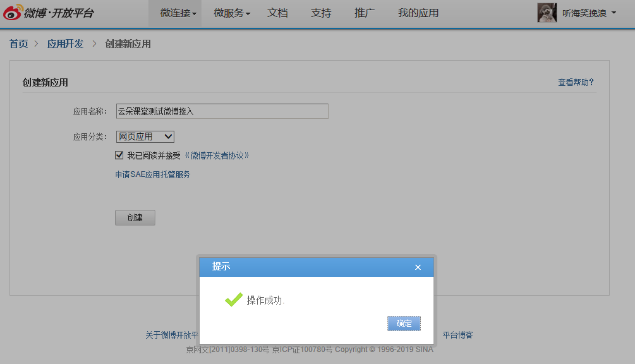The width and height of the screenshot is (635, 364).
Task: Open the 微博开发者协议 link
Action: [217, 155]
